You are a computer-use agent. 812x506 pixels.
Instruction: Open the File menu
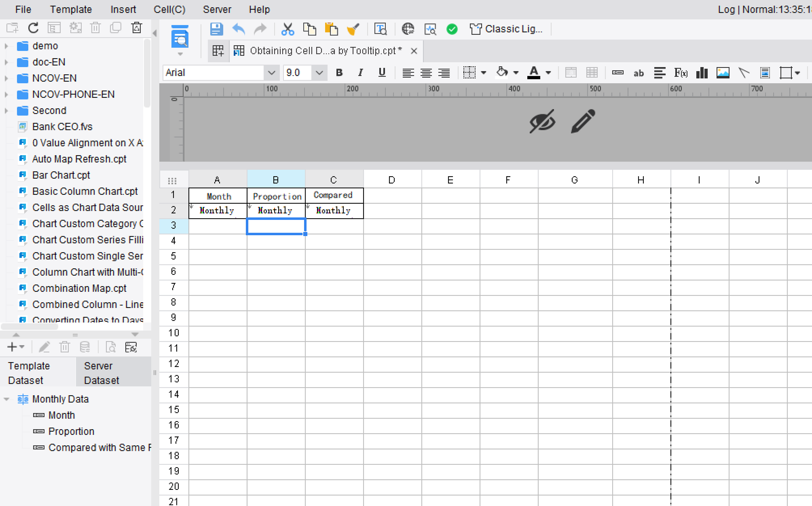23,9
